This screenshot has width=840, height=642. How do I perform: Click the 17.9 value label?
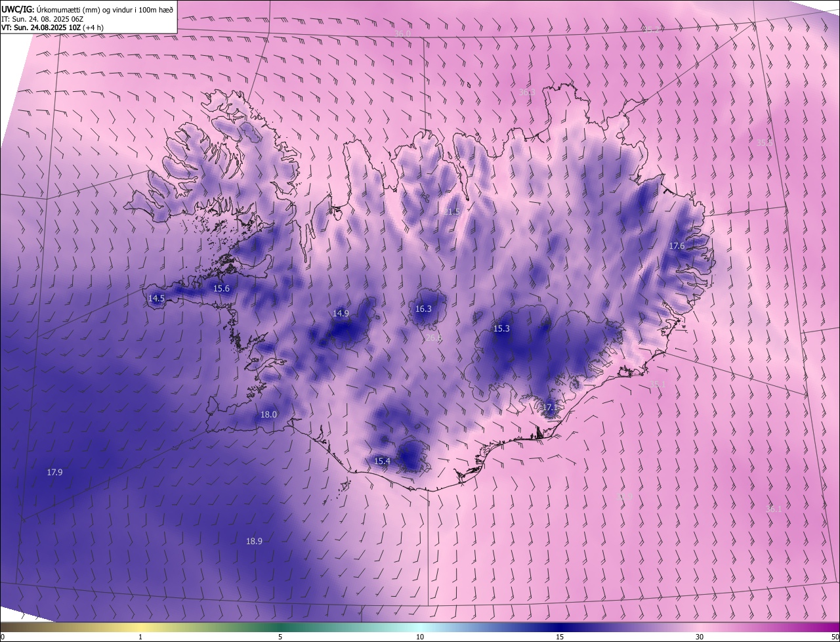tap(54, 473)
